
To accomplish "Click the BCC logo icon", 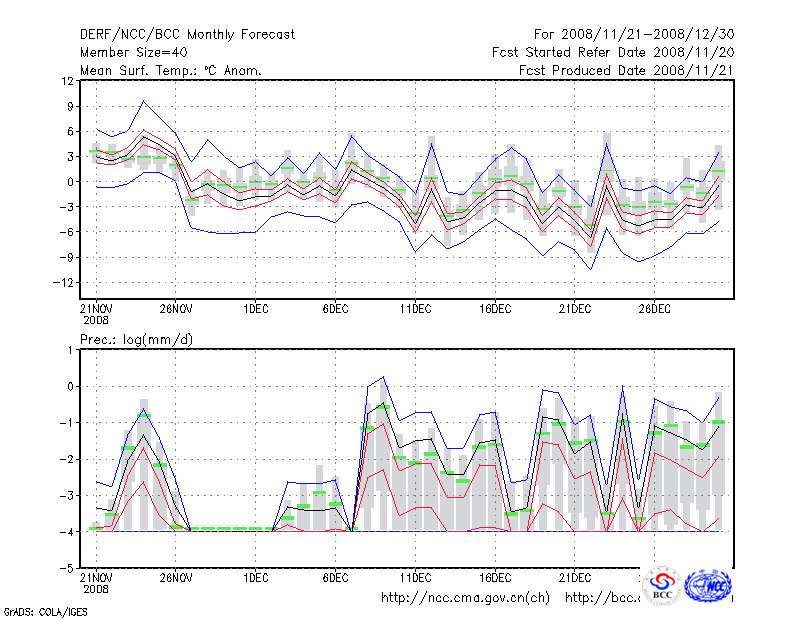I will [x=662, y=587].
